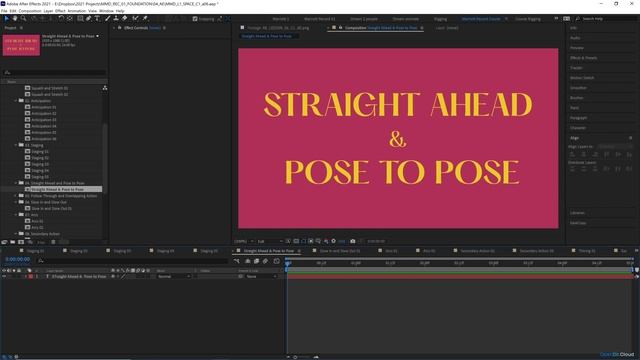This screenshot has height=360, width=640.
Task: Collapse Straight Ahead and Pose to Pose folder
Action: [x=16, y=183]
